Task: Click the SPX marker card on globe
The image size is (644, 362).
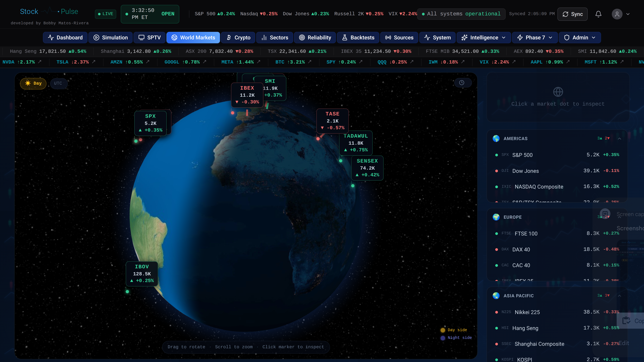Action: coord(150,123)
